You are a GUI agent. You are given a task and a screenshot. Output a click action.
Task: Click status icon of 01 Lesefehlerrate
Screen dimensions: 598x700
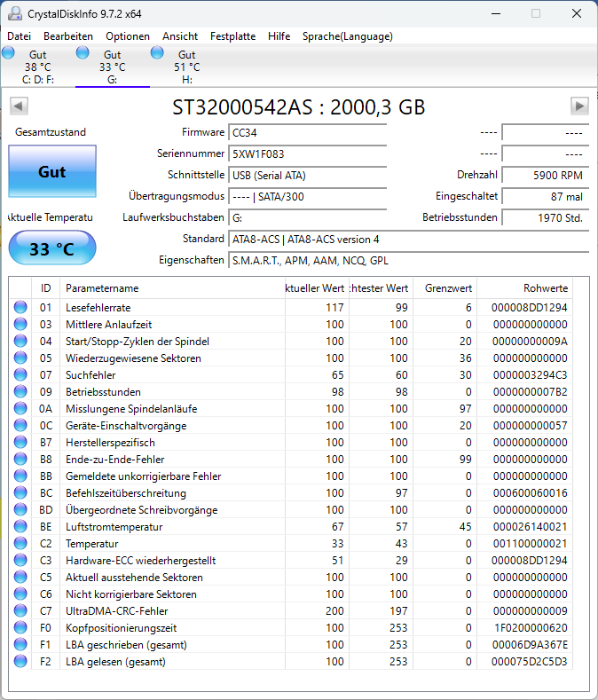tap(20, 307)
